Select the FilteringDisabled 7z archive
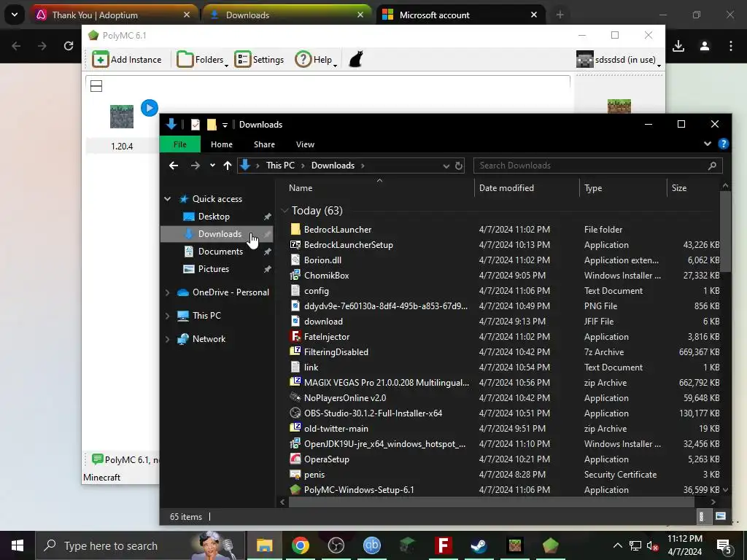The height and width of the screenshot is (560, 747). click(336, 352)
